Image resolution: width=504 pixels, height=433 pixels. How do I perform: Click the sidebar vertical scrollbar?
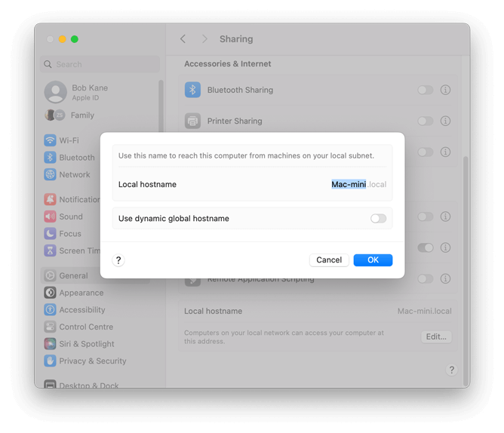(161, 106)
